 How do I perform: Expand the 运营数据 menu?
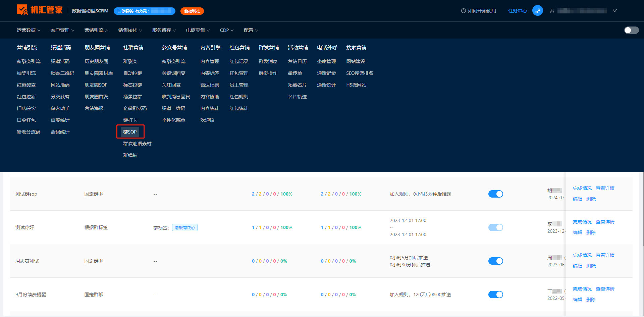29,30
